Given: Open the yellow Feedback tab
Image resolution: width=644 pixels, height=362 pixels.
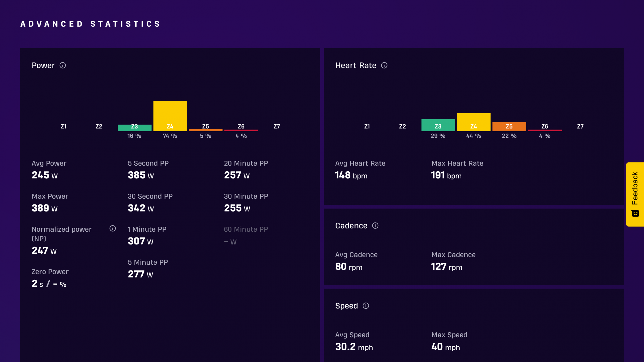Looking at the screenshot, I should (635, 194).
